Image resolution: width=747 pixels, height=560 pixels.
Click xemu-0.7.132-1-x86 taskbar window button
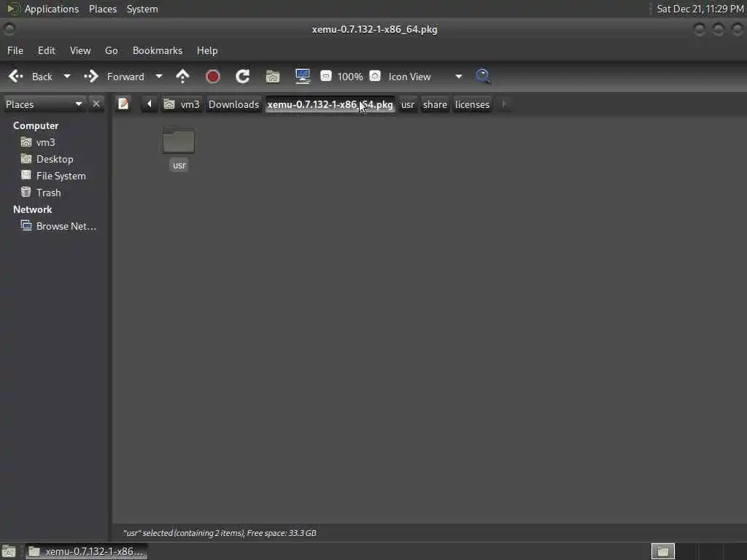point(86,551)
